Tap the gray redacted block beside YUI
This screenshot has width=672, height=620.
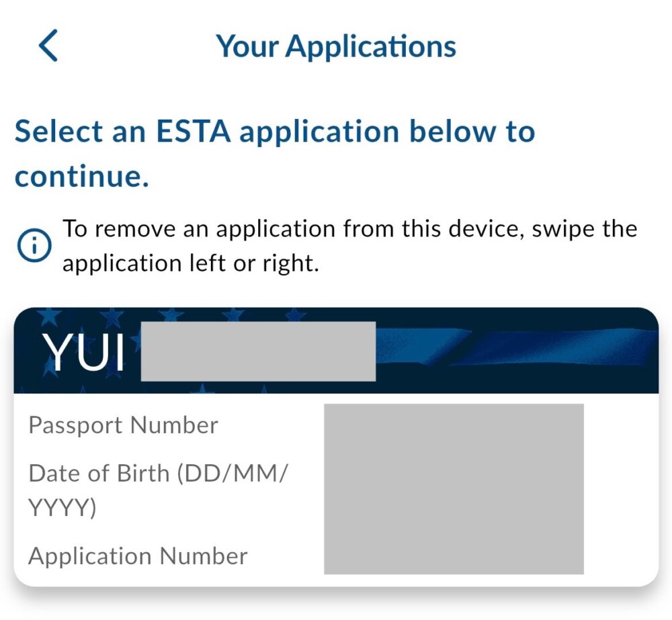coord(258,351)
